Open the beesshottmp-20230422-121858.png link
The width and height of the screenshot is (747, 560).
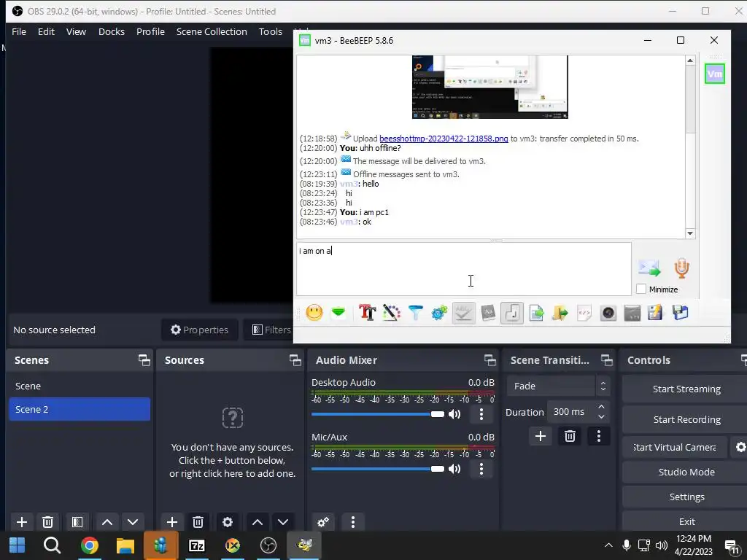pos(444,139)
